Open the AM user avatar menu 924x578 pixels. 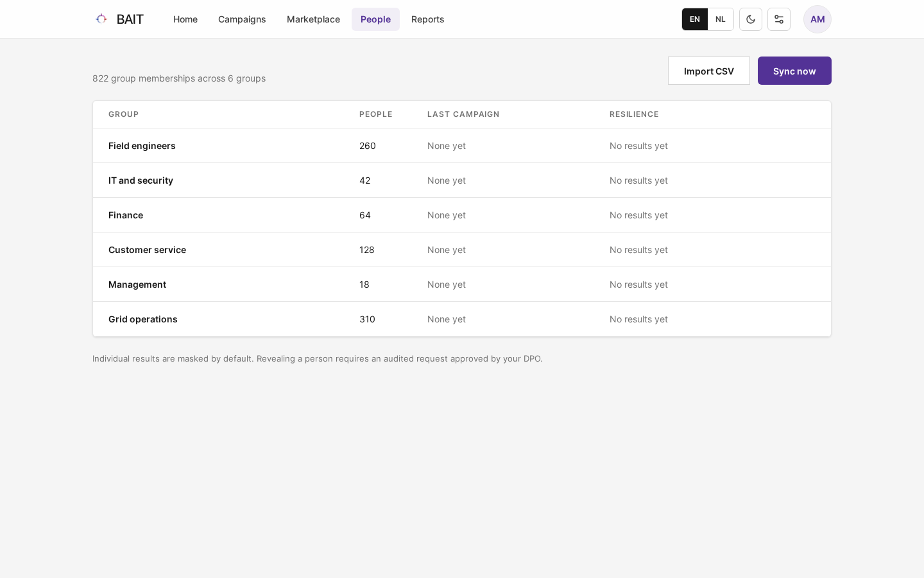(817, 19)
